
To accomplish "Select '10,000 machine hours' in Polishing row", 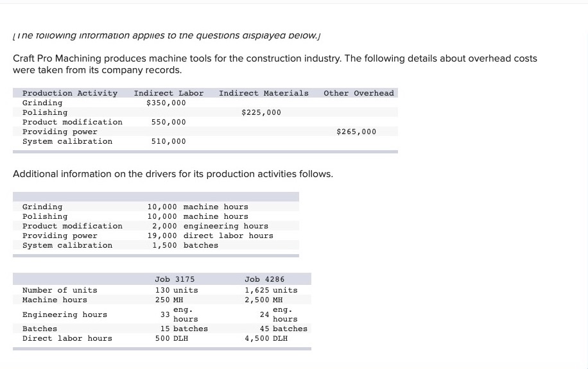I will tap(198, 216).
